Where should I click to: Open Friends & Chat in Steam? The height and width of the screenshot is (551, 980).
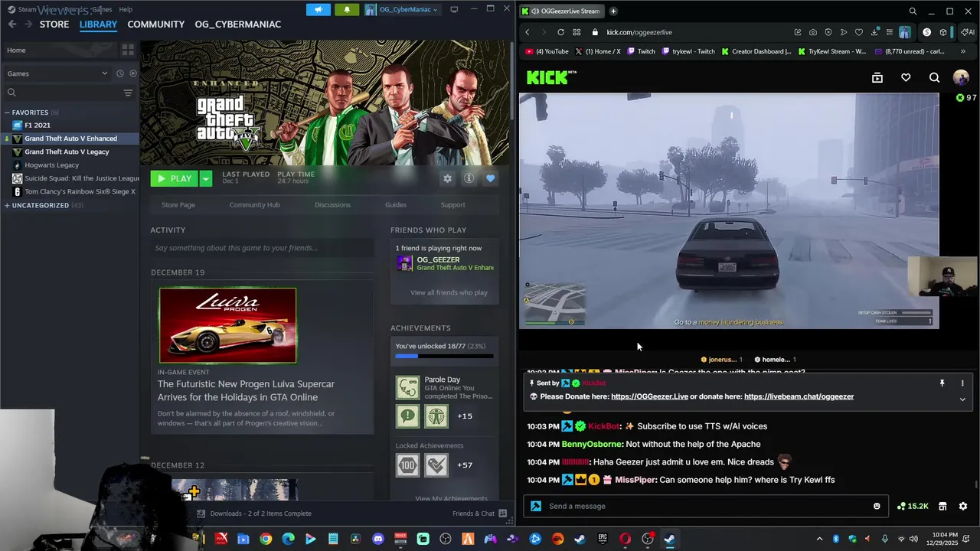pyautogui.click(x=479, y=514)
